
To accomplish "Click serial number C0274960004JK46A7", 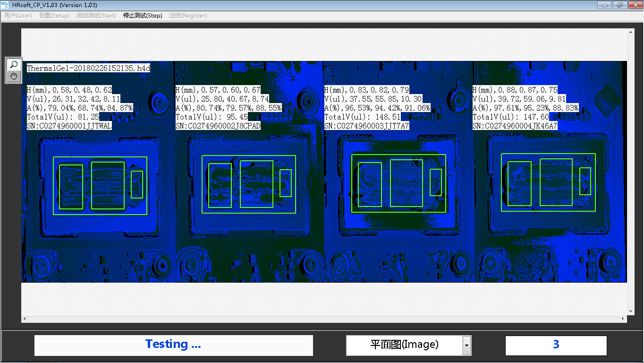I will pyautogui.click(x=515, y=126).
